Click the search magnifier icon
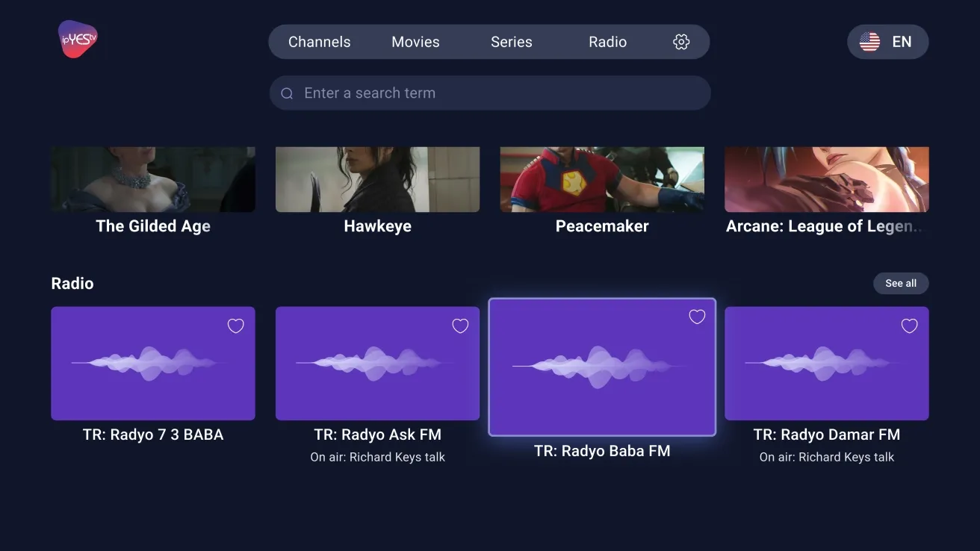 287,93
